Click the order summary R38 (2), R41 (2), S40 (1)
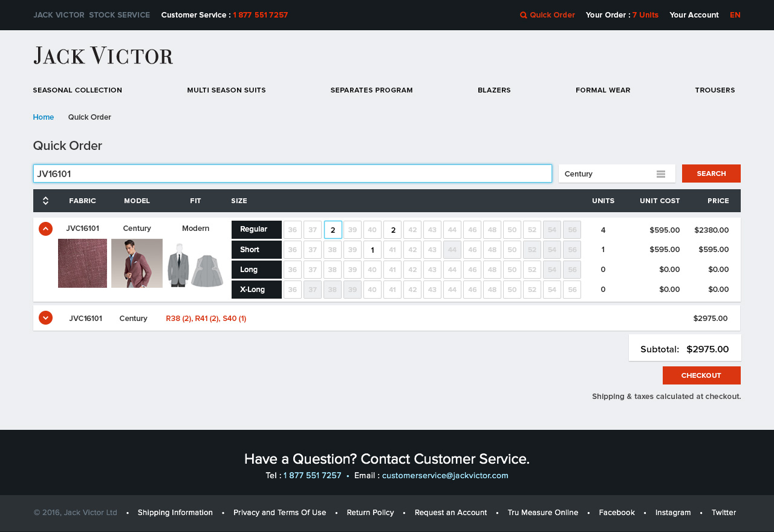This screenshot has width=774, height=532. point(206,318)
